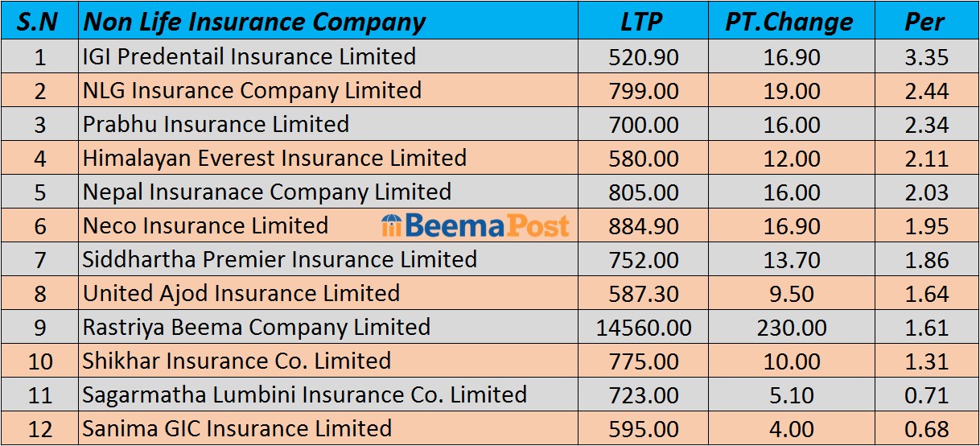Select IGI Predentail Insurance Limited cell
980x446 pixels.
(x=249, y=57)
